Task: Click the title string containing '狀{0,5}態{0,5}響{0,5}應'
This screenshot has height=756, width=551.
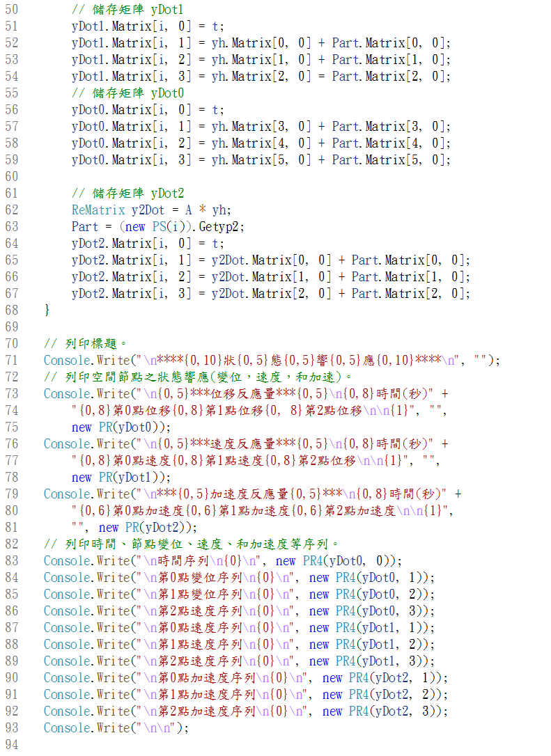Action: click(x=299, y=360)
